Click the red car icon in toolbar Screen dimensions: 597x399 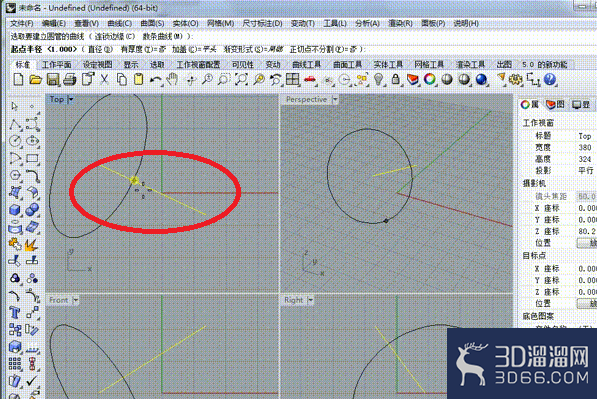[x=310, y=79]
